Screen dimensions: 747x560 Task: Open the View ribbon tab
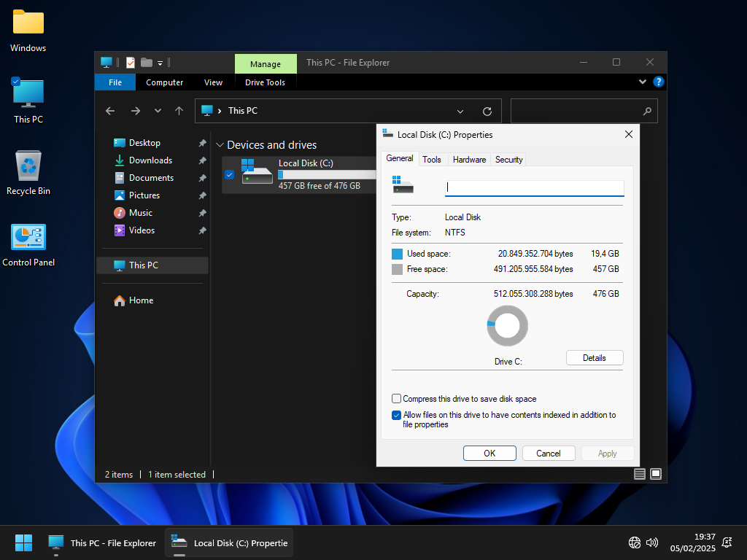(x=213, y=82)
